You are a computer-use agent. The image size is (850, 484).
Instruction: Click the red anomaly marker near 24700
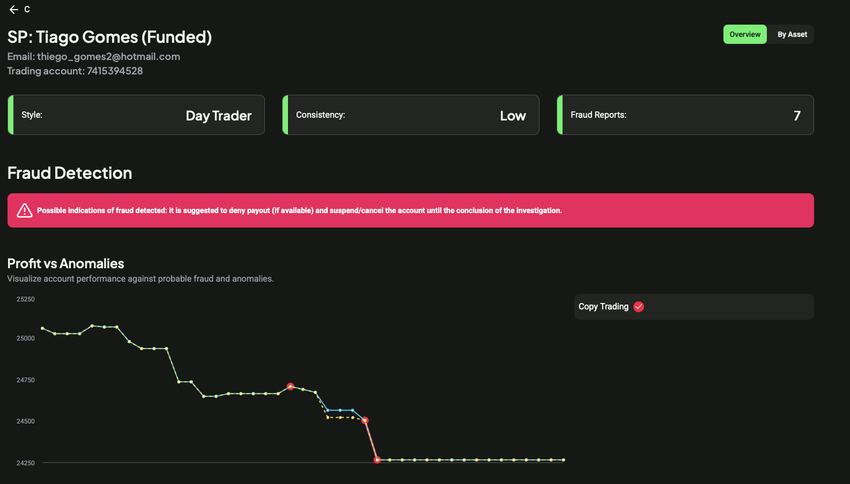point(290,386)
